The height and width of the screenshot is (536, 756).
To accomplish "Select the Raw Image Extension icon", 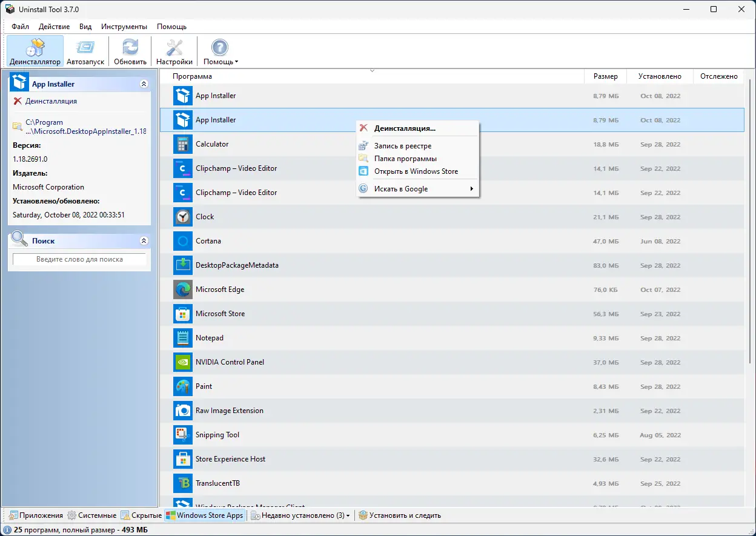I will point(183,411).
